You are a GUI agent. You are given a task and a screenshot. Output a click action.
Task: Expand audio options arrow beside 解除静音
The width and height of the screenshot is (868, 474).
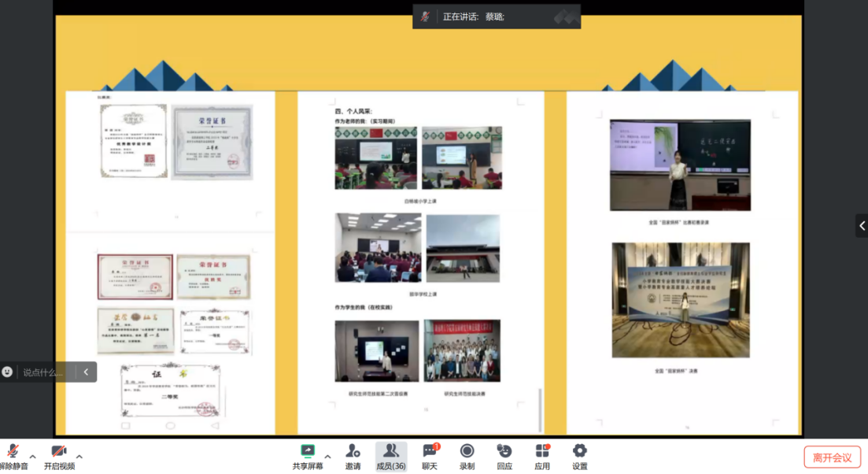coord(32,457)
